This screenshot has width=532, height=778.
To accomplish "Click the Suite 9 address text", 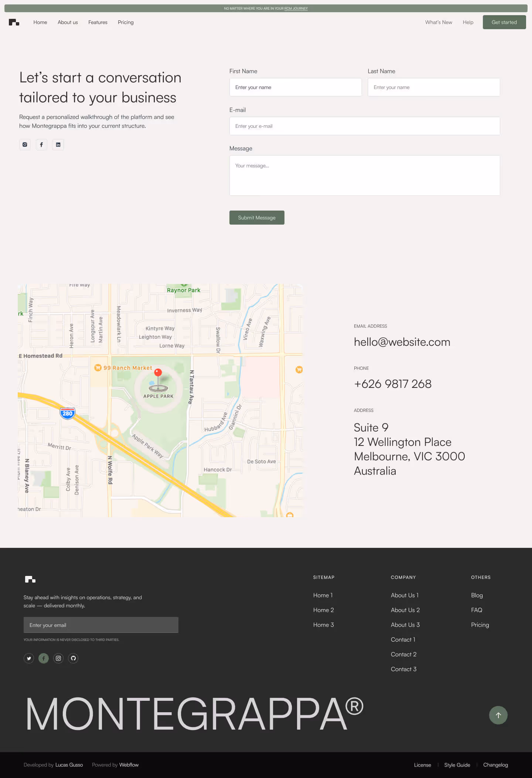I will pyautogui.click(x=371, y=427).
